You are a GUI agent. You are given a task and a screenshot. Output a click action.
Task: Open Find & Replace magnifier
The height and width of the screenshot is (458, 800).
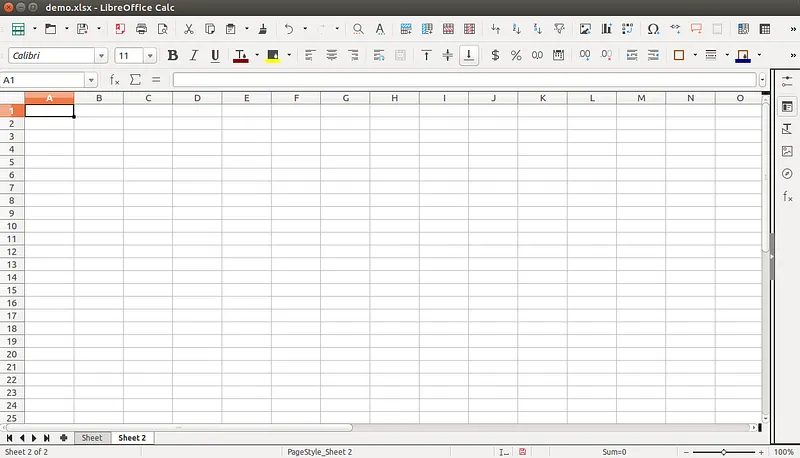point(358,29)
